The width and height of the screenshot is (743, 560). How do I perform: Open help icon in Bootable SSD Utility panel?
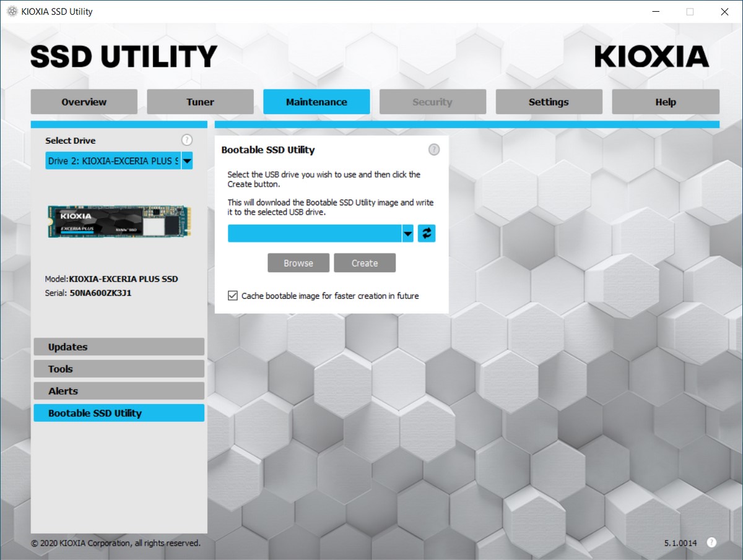pos(434,150)
